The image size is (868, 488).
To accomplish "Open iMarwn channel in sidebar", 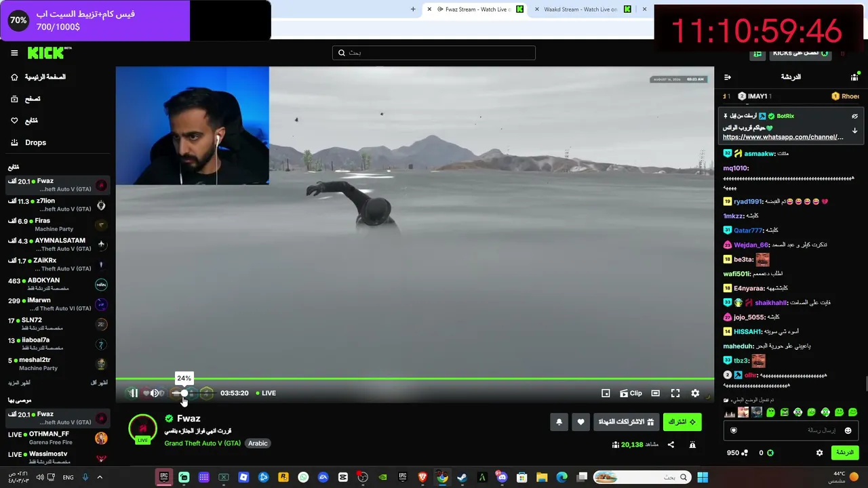I will point(58,304).
